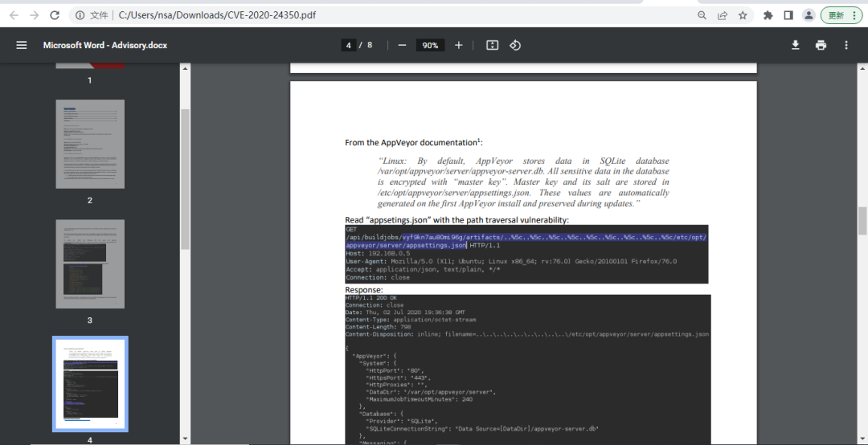Edit the 90% zoom level field
868x445 pixels.
click(430, 46)
